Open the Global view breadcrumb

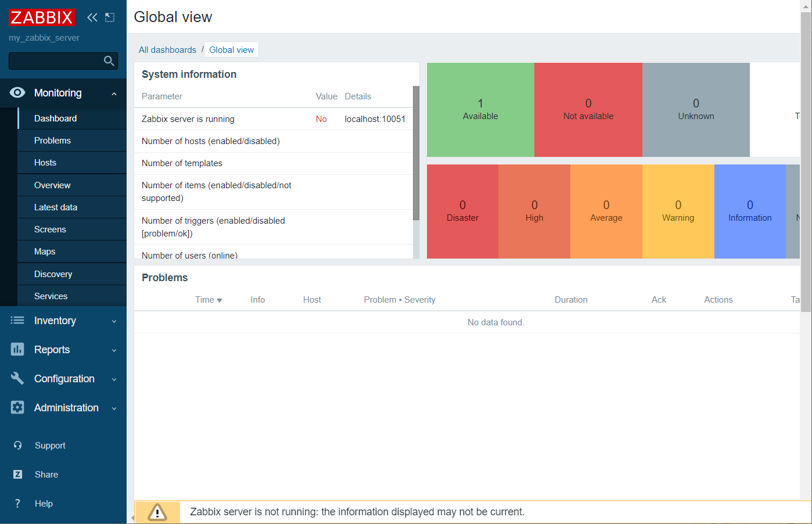(x=231, y=50)
